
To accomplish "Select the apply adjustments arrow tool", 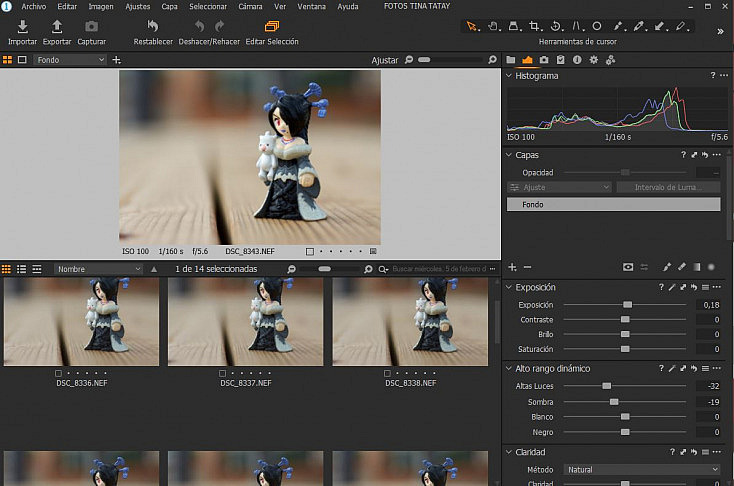I will click(x=660, y=26).
